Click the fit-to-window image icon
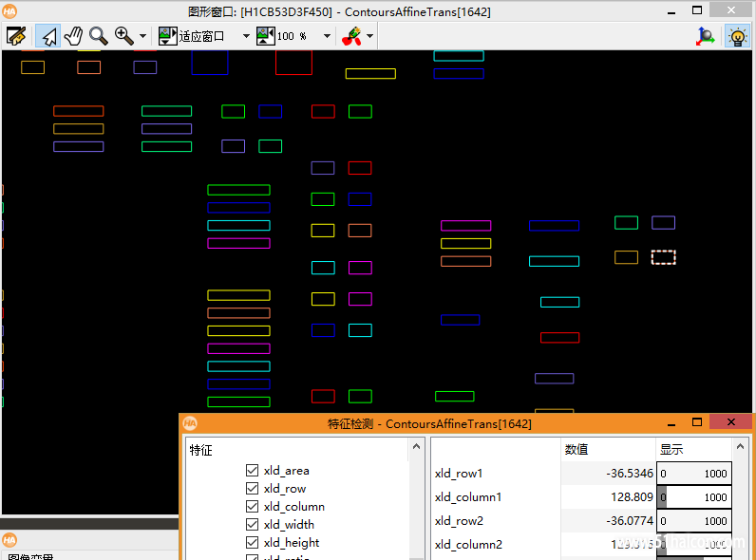The width and height of the screenshot is (756, 560). tap(168, 36)
